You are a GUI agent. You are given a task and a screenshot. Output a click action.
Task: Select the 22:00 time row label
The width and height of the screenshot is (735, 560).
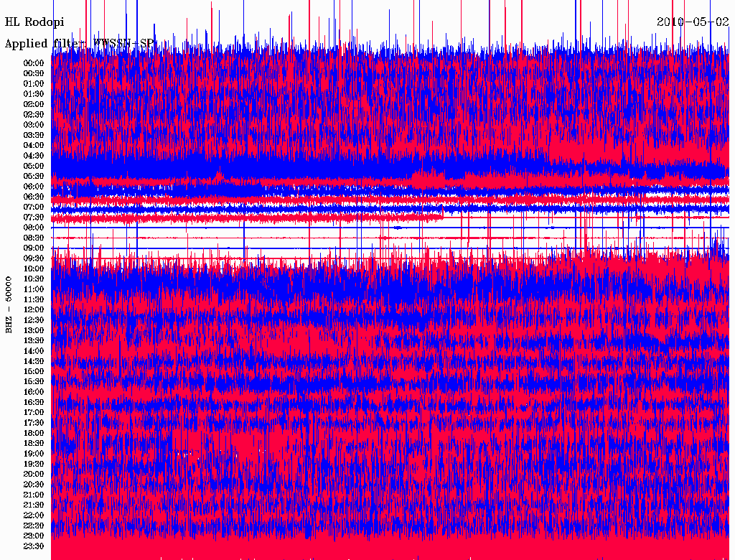[34, 515]
